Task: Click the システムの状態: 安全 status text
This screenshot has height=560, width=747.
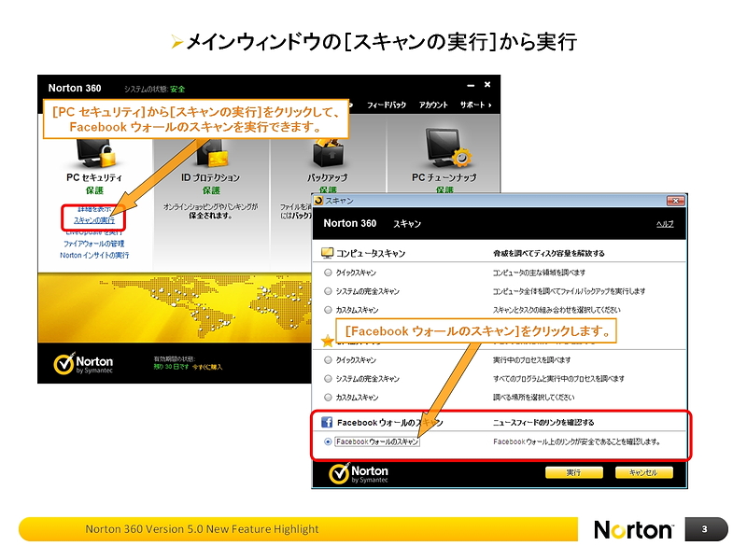Action: coord(154,89)
